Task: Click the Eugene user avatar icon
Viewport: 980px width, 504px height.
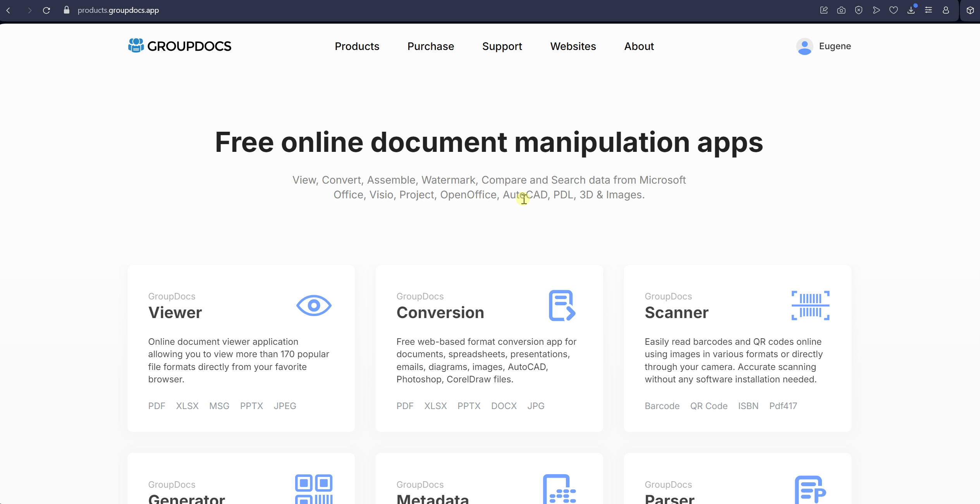Action: (x=805, y=46)
